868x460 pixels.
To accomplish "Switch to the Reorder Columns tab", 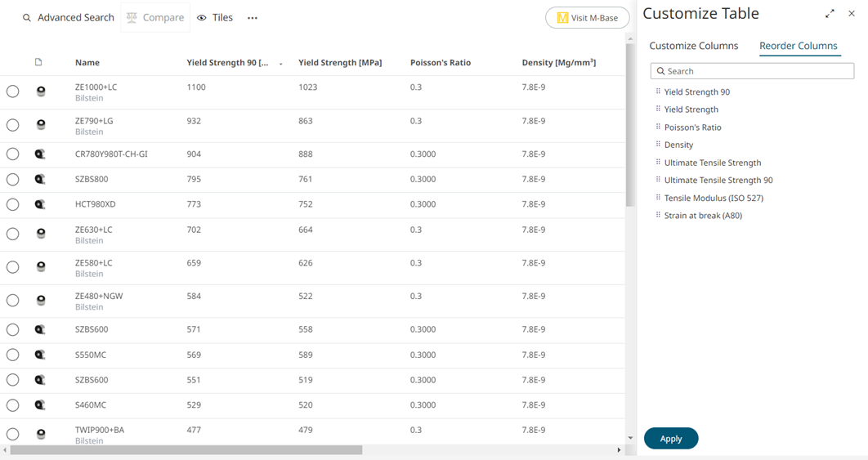I will click(x=798, y=46).
